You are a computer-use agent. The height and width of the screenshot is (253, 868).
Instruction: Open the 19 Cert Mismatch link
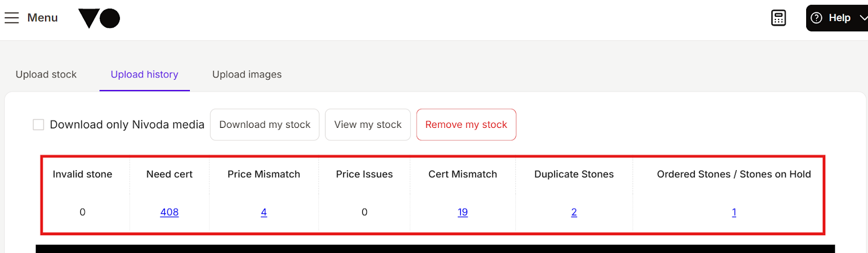[x=463, y=212]
